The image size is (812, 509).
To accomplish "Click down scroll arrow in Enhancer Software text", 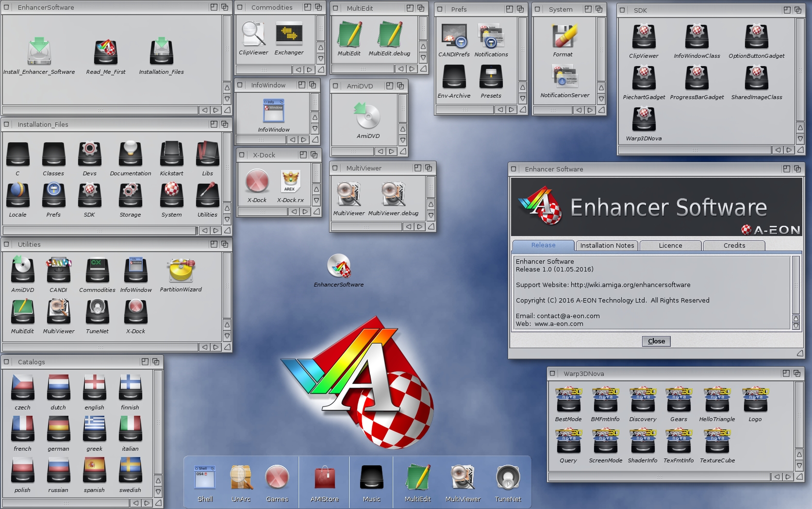I will tap(796, 326).
